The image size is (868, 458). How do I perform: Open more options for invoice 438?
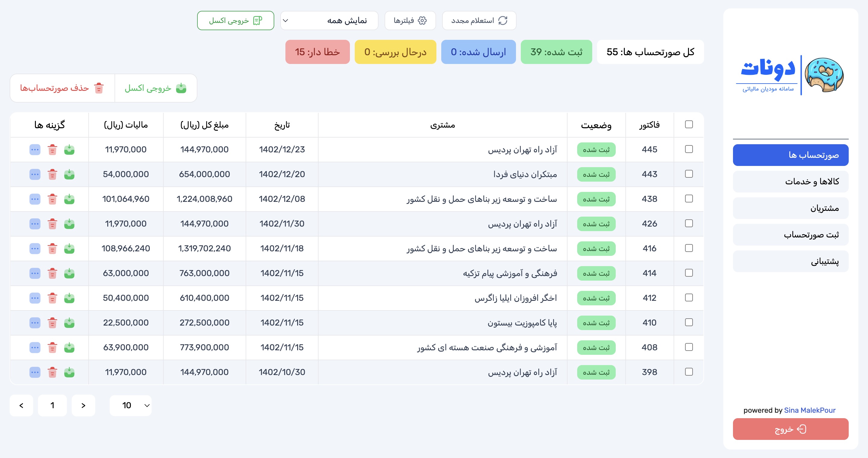click(35, 199)
